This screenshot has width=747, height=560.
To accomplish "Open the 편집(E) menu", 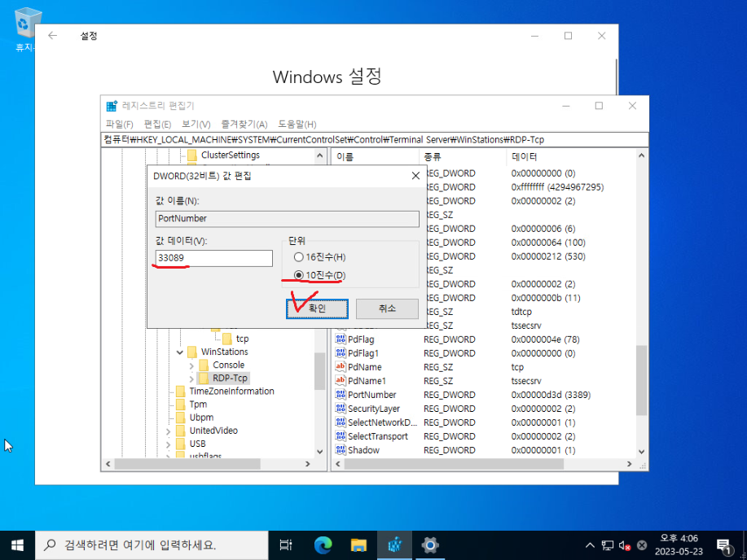I will pos(158,125).
